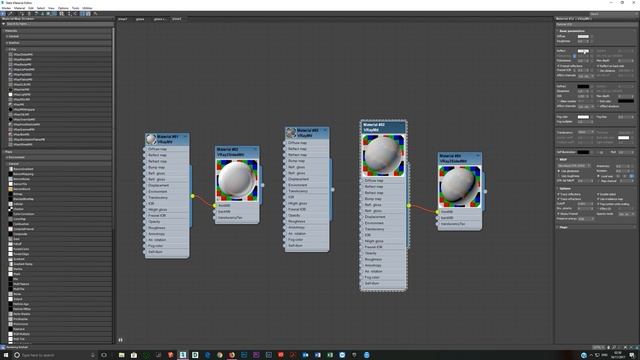Minimize the Material #82 VRay2SidedMtl node
Screen dimensions: 640x360
256,149
